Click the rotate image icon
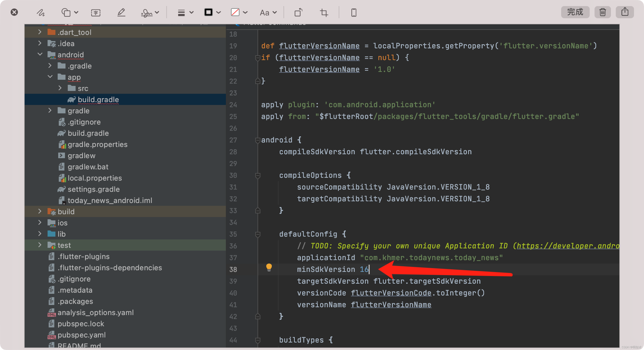The height and width of the screenshot is (350, 644). 298,12
